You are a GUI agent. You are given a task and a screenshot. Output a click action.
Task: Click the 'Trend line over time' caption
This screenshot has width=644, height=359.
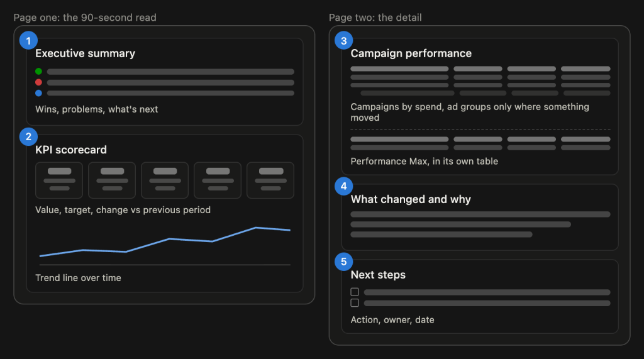point(78,278)
